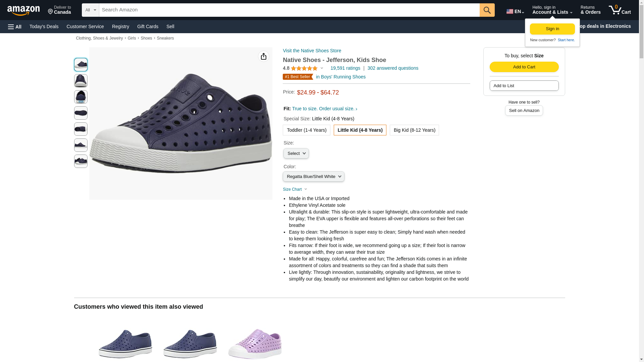Image resolution: width=644 pixels, height=362 pixels.
Task: Open the All hamburger menu
Action: coord(15,26)
